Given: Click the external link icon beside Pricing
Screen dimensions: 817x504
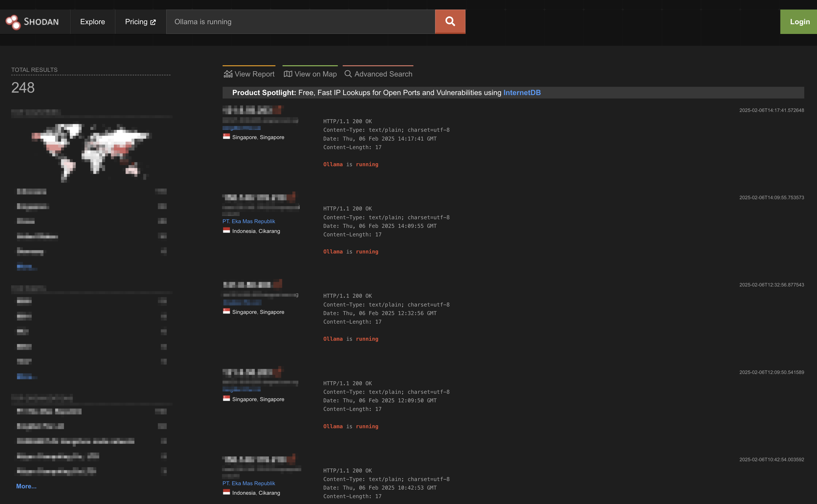Looking at the screenshot, I should pyautogui.click(x=153, y=22).
